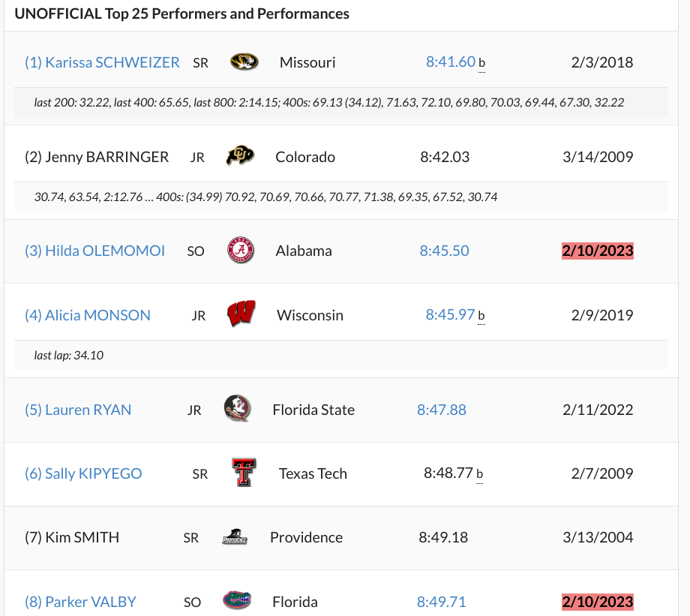Click the Florida State Seminoles logo
Image resolution: width=690 pixels, height=616 pixels.
coord(238,408)
